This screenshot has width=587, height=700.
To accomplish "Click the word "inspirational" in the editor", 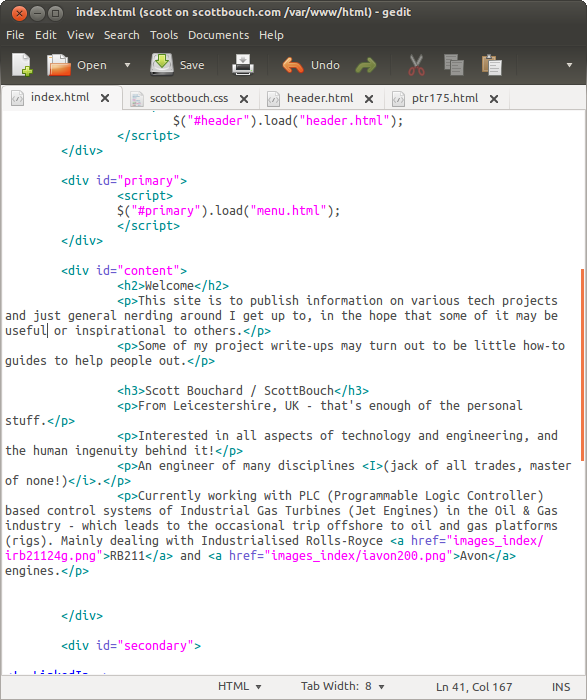I will [x=120, y=331].
